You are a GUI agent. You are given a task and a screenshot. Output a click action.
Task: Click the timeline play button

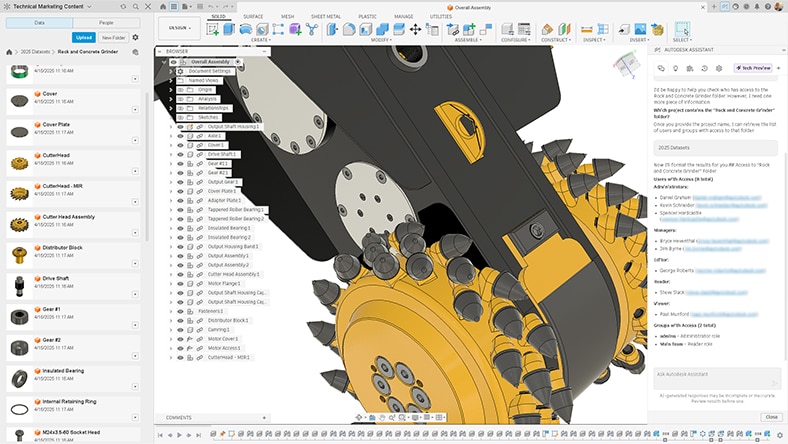pos(179,435)
